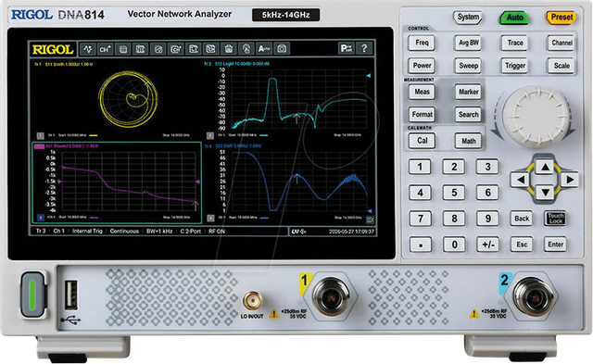Tap Continuous sweep mode in status bar
This screenshot has width=593, height=364.
pos(124,232)
